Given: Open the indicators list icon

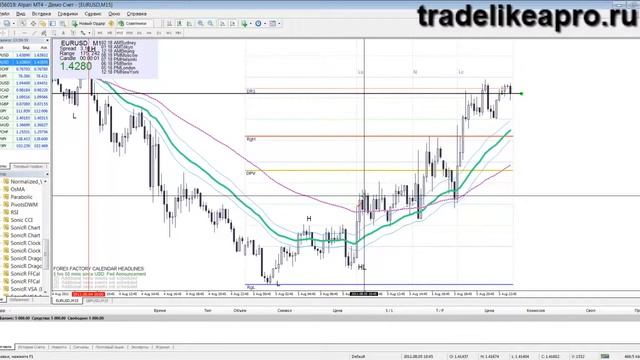Looking at the screenshot, I should pos(244,24).
